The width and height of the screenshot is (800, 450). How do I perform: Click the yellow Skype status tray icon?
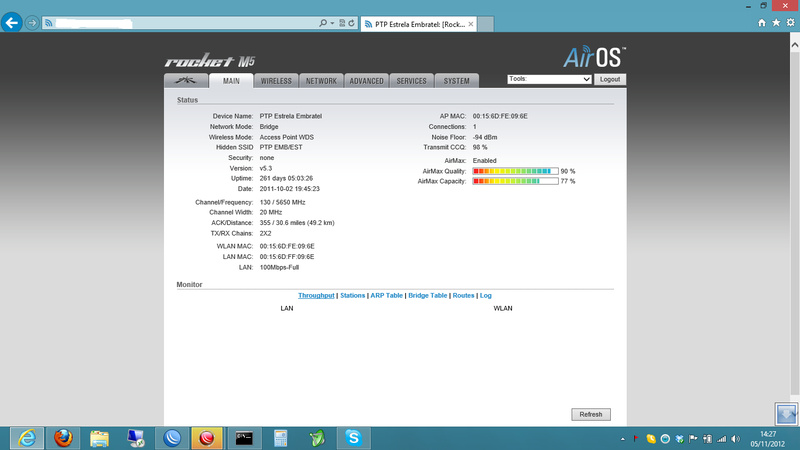pos(651,439)
